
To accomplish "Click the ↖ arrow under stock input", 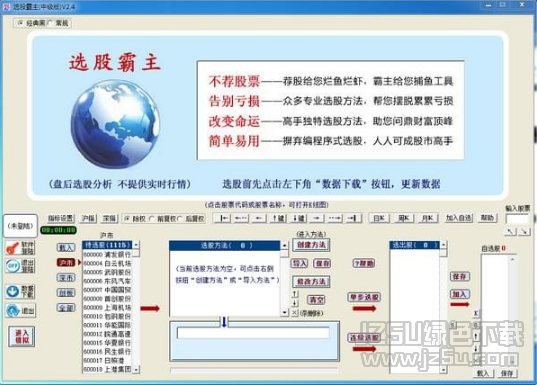I will (x=511, y=232).
